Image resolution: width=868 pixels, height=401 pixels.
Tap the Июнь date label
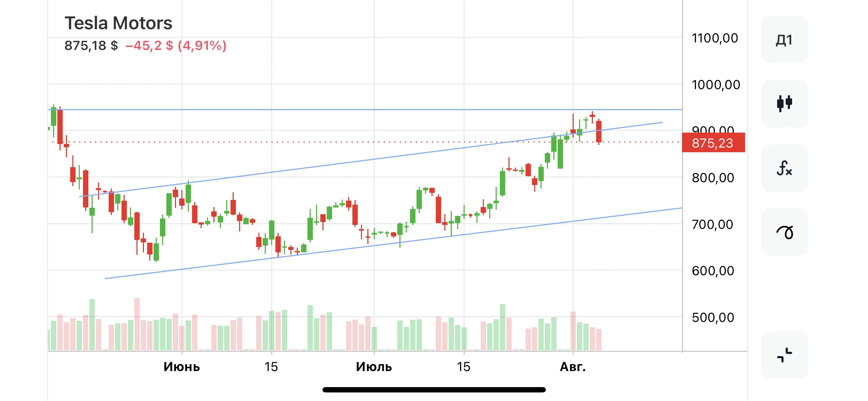coord(182,367)
